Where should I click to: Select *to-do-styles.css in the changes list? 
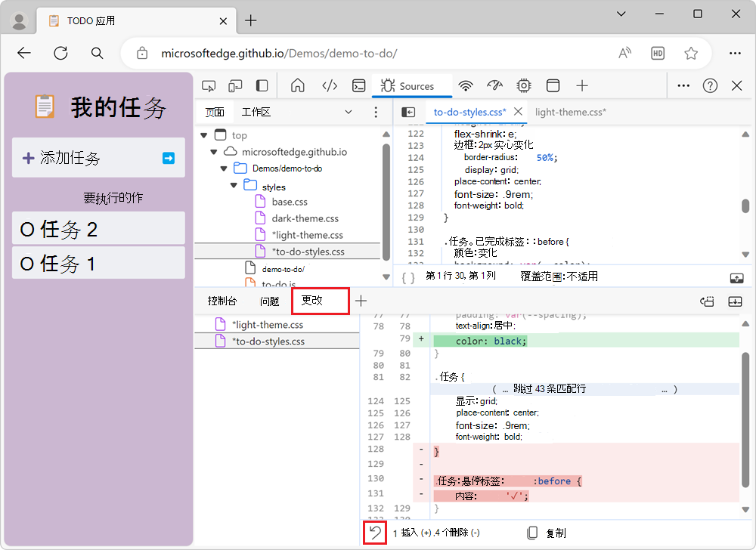pyautogui.click(x=277, y=341)
